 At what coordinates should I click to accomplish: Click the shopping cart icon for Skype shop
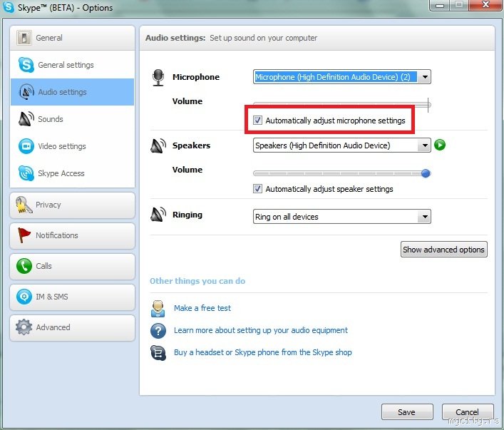tap(158, 352)
